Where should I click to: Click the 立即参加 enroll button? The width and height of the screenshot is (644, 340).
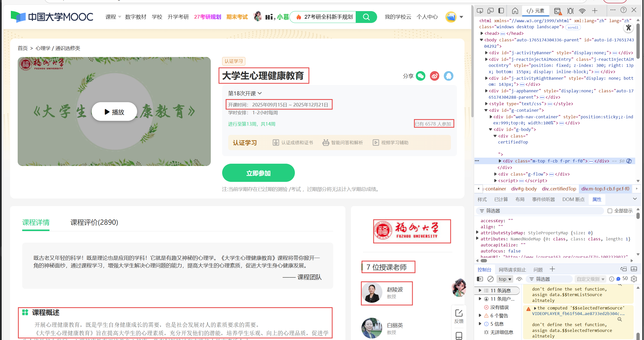tap(258, 173)
